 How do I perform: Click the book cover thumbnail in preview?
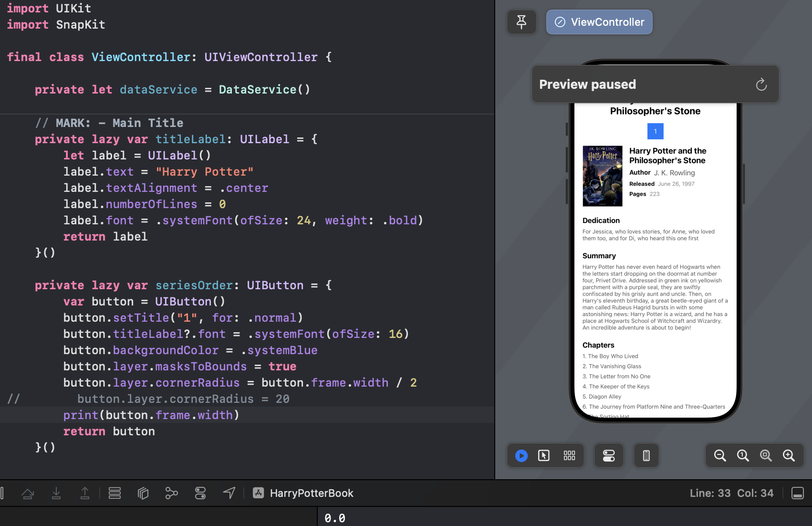tap(603, 176)
